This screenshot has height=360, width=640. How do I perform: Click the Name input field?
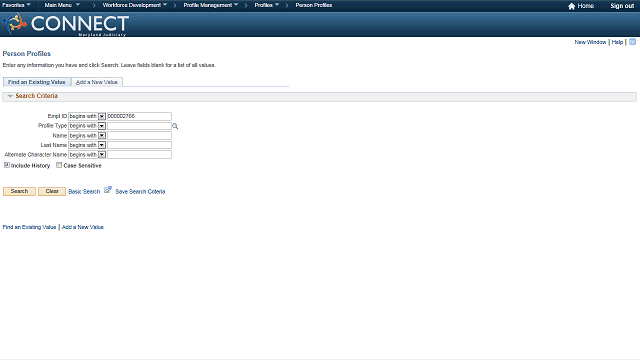click(x=139, y=136)
